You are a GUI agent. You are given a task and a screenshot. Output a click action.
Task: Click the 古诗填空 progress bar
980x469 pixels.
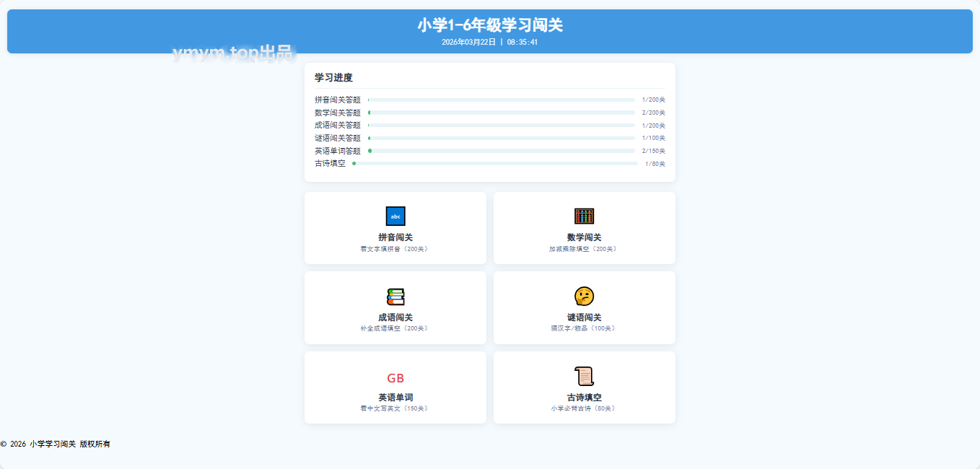tap(495, 164)
